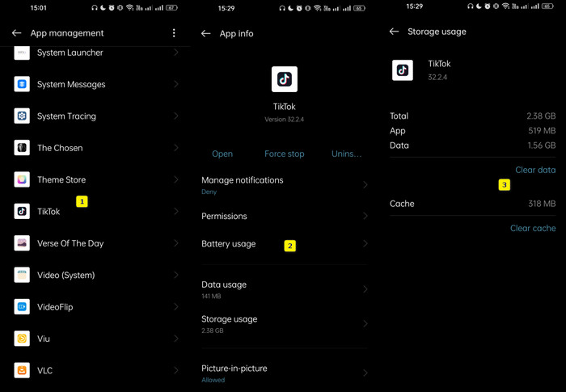
Task: Go back from App management screen
Action: tap(17, 33)
